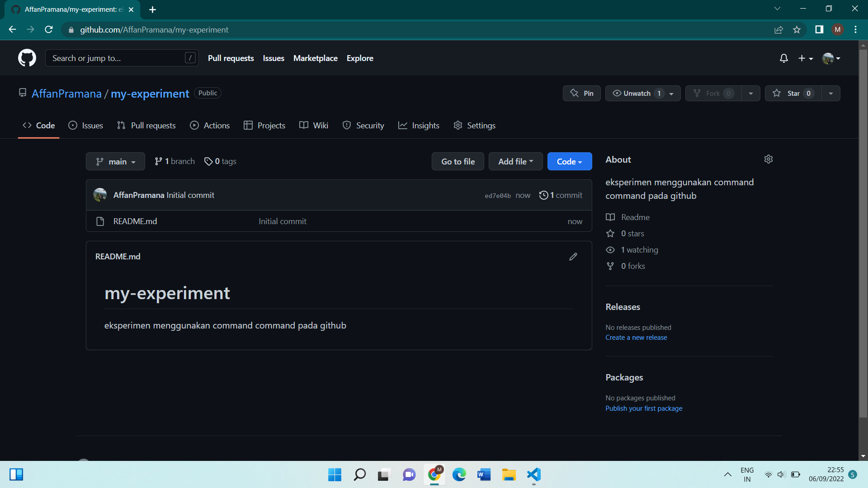The width and height of the screenshot is (868, 488).
Task: Expand Star lists dropdown arrow
Action: tap(831, 93)
